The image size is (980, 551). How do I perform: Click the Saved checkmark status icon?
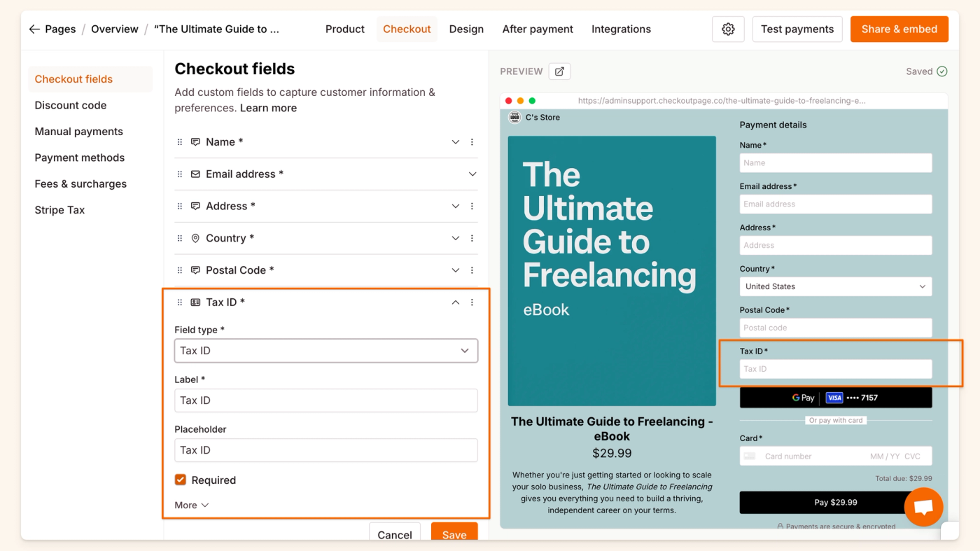pos(942,71)
